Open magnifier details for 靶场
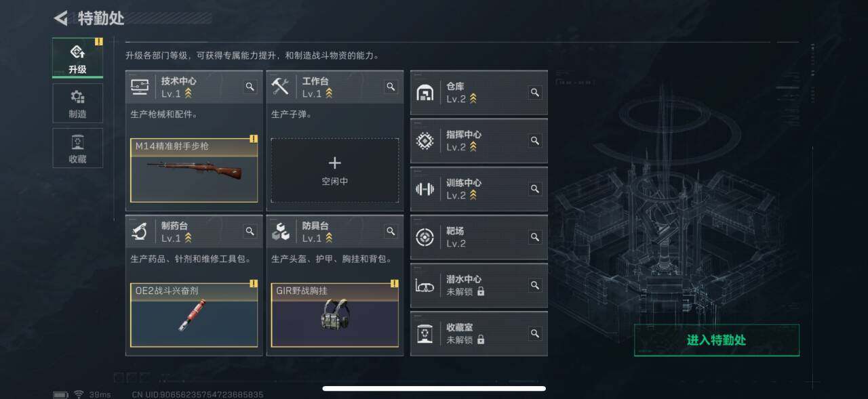868x399 pixels. 535,237
